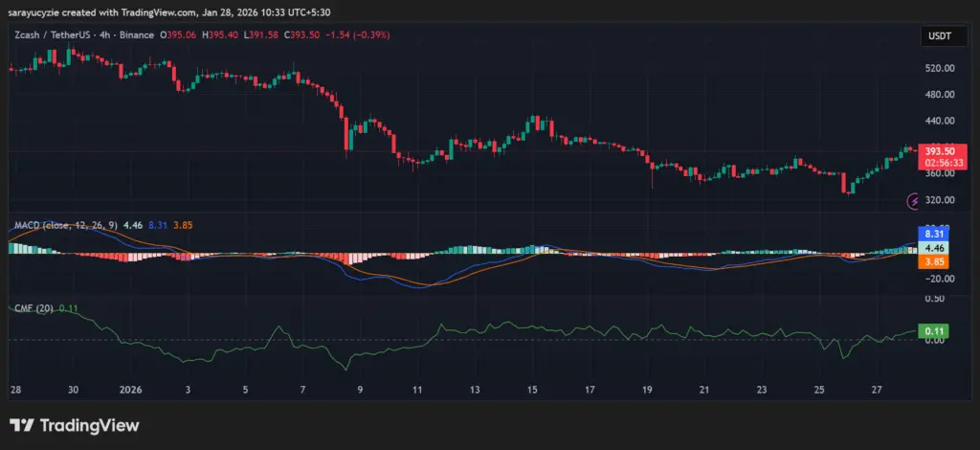Click the purple lightning bolt icon
Image resolution: width=980 pixels, height=450 pixels.
coord(914,201)
